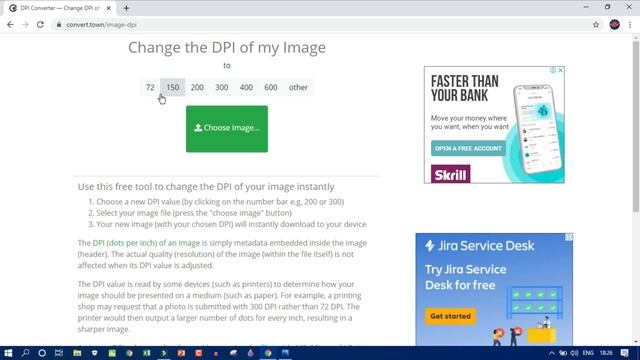Click the page vertical scrollbar thumb

tap(636, 126)
